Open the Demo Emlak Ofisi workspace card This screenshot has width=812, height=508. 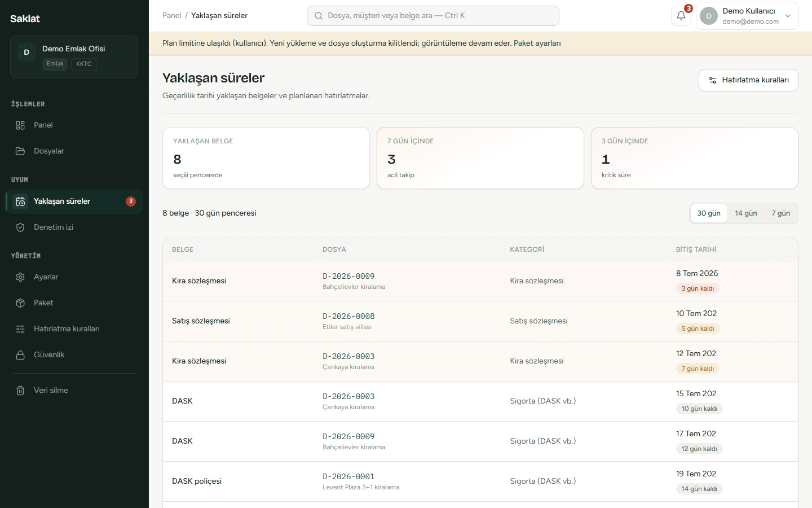tap(74, 57)
